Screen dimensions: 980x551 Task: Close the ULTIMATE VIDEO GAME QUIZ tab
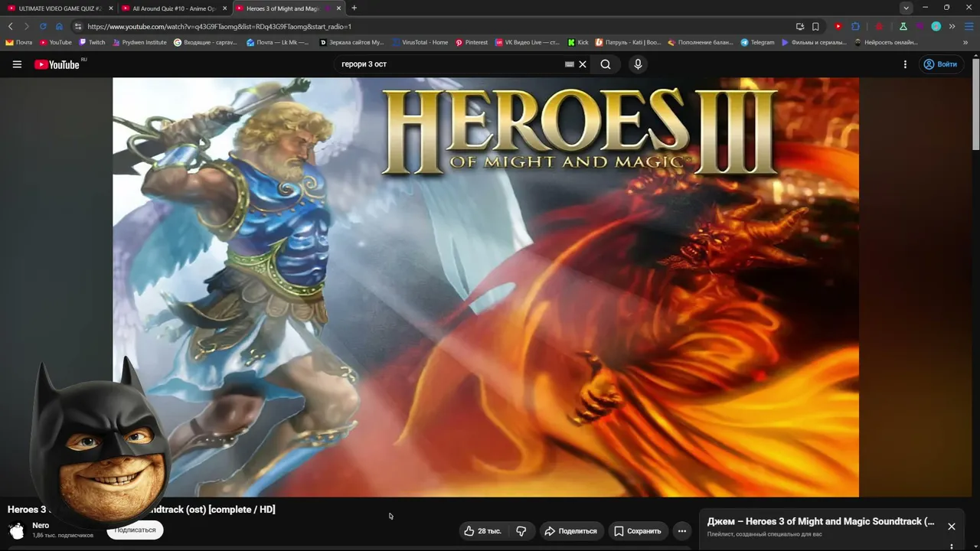click(110, 8)
